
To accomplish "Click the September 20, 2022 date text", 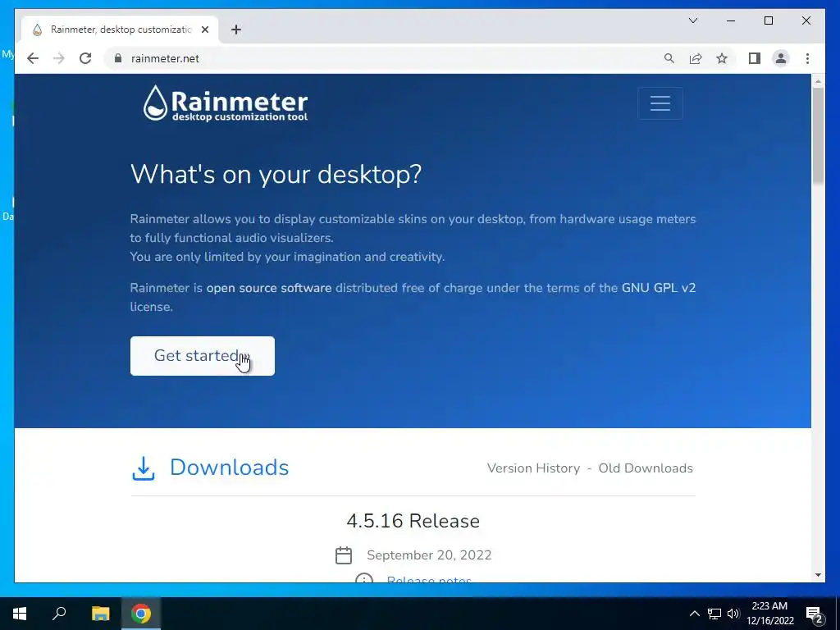I will pos(429,555).
